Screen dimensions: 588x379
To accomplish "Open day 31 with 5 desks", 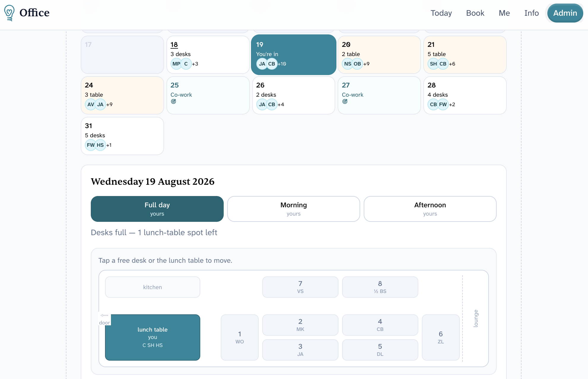I will pyautogui.click(x=122, y=136).
